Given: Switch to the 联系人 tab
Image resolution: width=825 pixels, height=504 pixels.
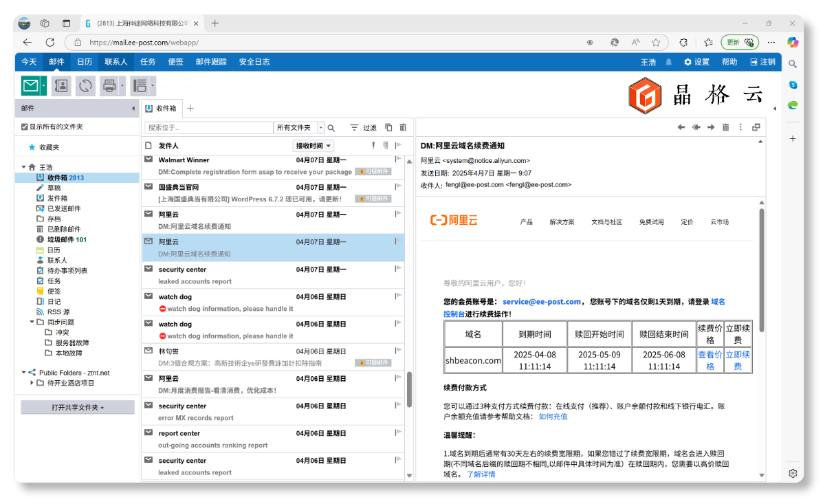Looking at the screenshot, I should coord(116,62).
